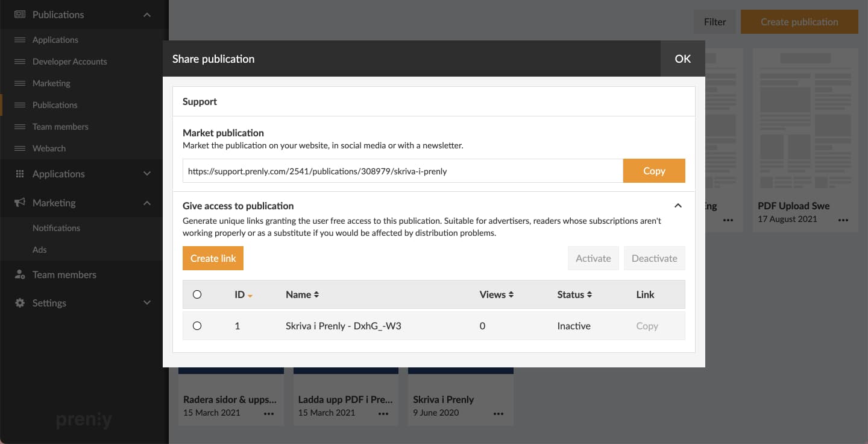The height and width of the screenshot is (444, 868).
Task: Collapse the Marketing section in the sidebar
Action: (x=147, y=202)
